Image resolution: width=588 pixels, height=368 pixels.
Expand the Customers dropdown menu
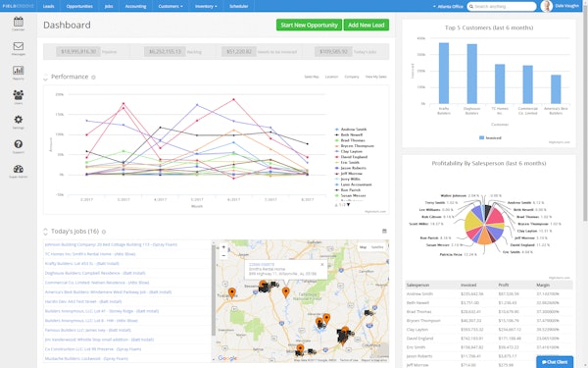171,6
